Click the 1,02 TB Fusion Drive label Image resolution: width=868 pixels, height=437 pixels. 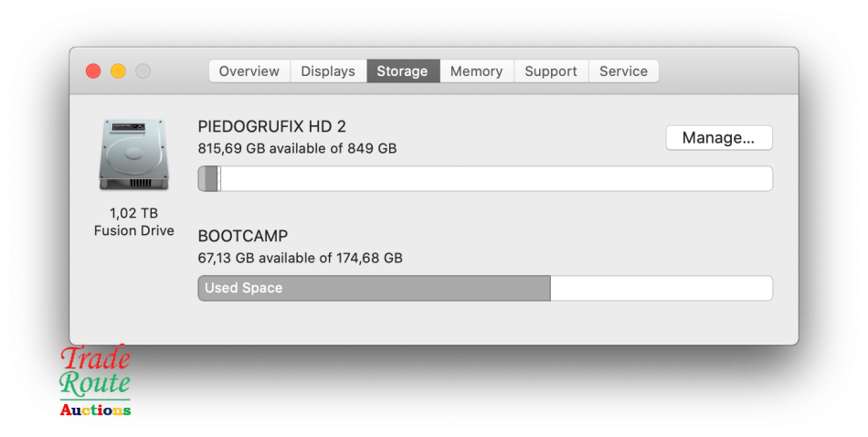[x=133, y=222]
